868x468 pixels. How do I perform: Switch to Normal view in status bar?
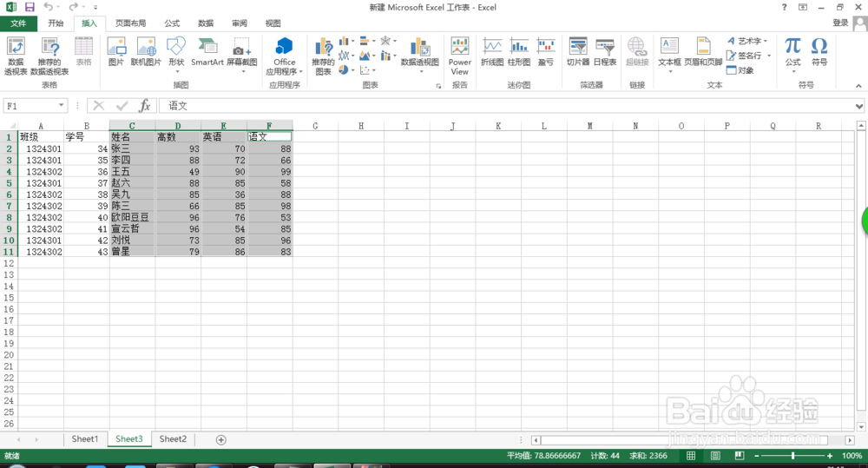(x=691, y=456)
